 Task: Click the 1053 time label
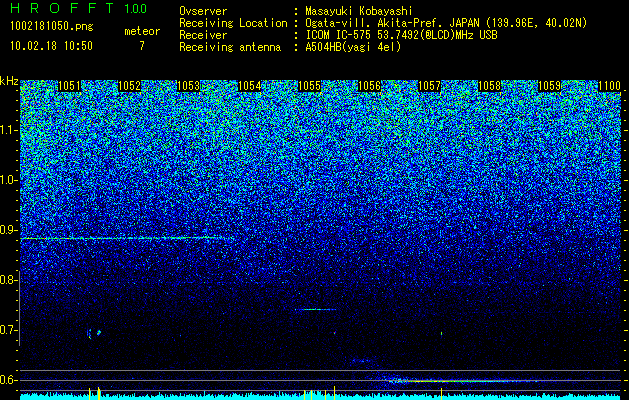pos(189,86)
